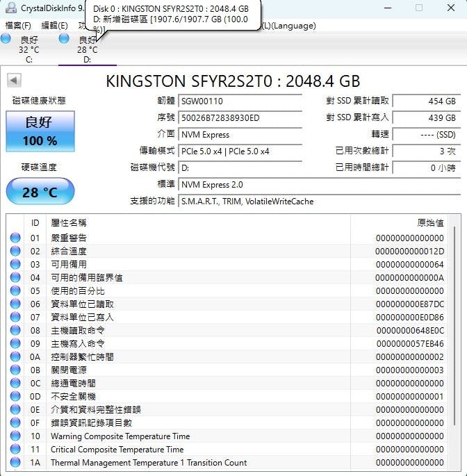Click the D: drive status orb

(64, 39)
